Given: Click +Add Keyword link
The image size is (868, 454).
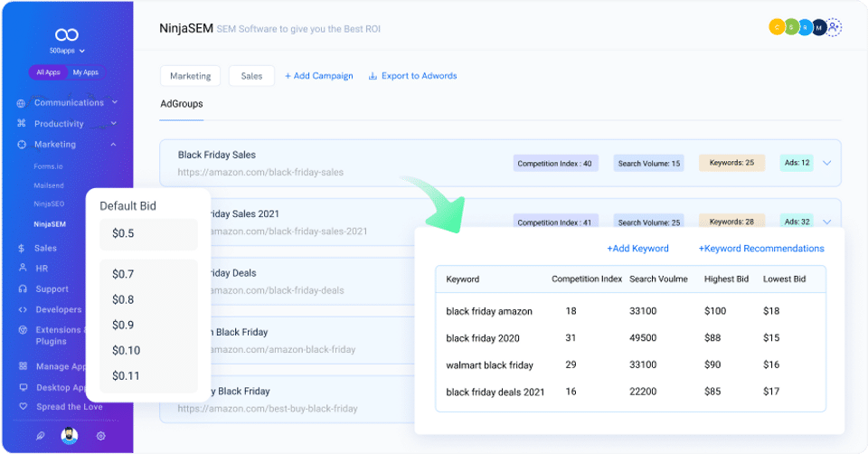Looking at the screenshot, I should tap(637, 249).
